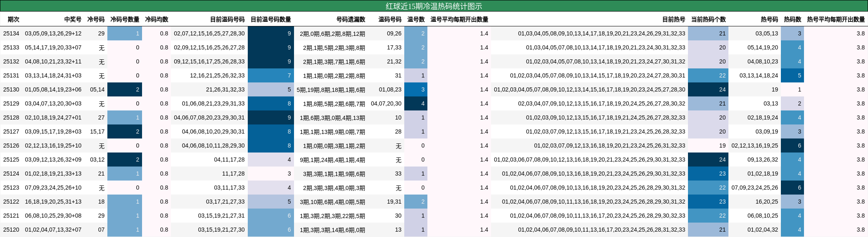Screen dimensions: 868x237
Task: Click the title 红球近15期冷温热码统计图示
Action: 434,6
